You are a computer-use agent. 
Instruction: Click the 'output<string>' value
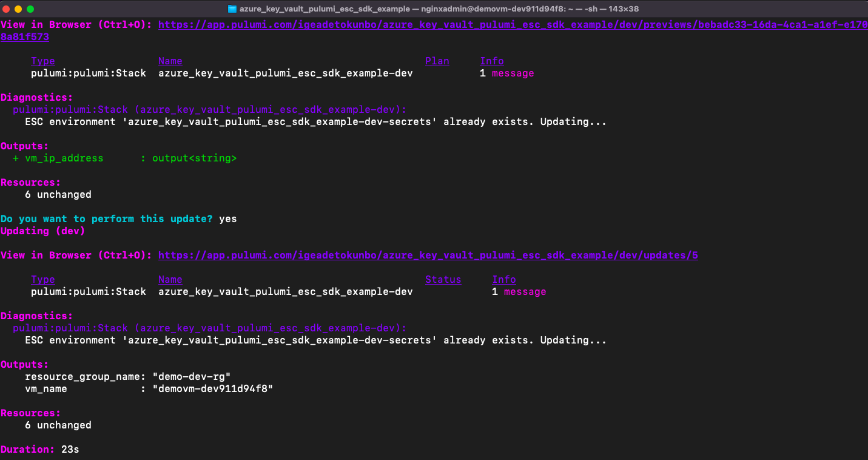point(195,158)
